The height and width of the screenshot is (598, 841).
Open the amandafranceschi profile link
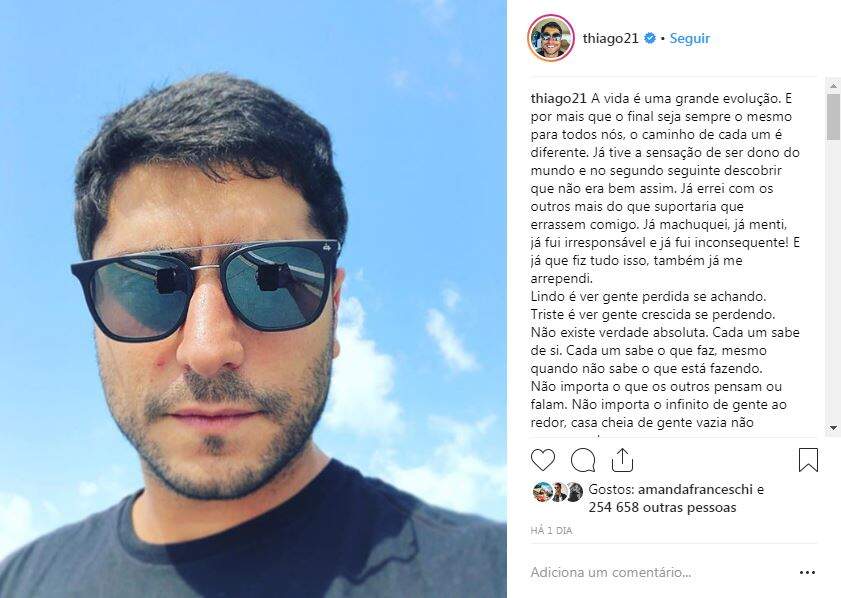coord(696,490)
